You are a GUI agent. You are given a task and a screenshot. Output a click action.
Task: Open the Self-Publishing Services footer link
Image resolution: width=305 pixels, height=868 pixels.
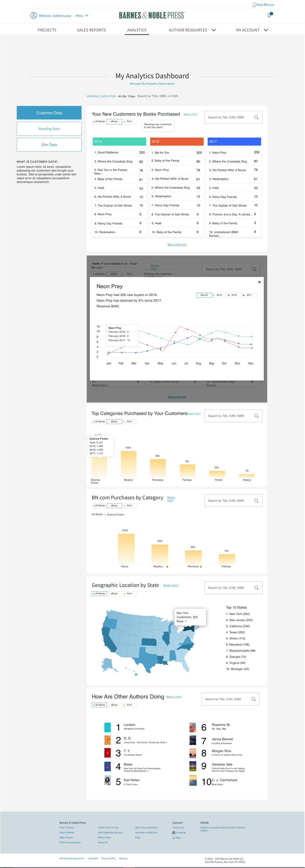click(110, 833)
